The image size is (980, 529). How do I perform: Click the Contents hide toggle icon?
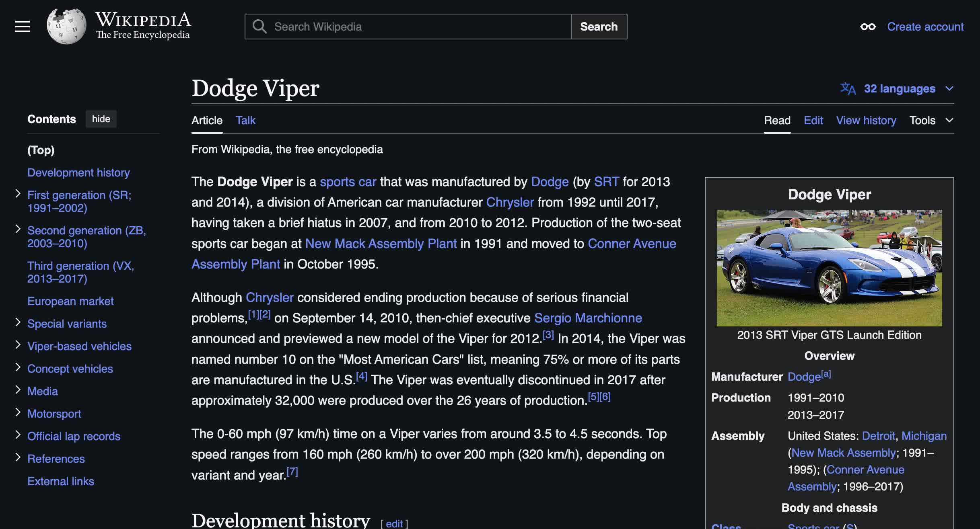[101, 119]
